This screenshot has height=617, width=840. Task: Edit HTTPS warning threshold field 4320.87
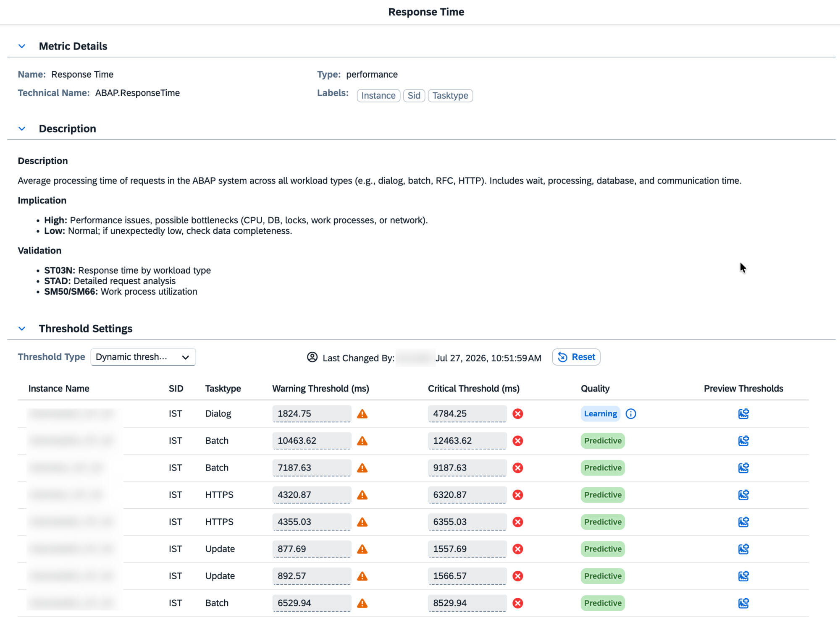click(x=312, y=495)
